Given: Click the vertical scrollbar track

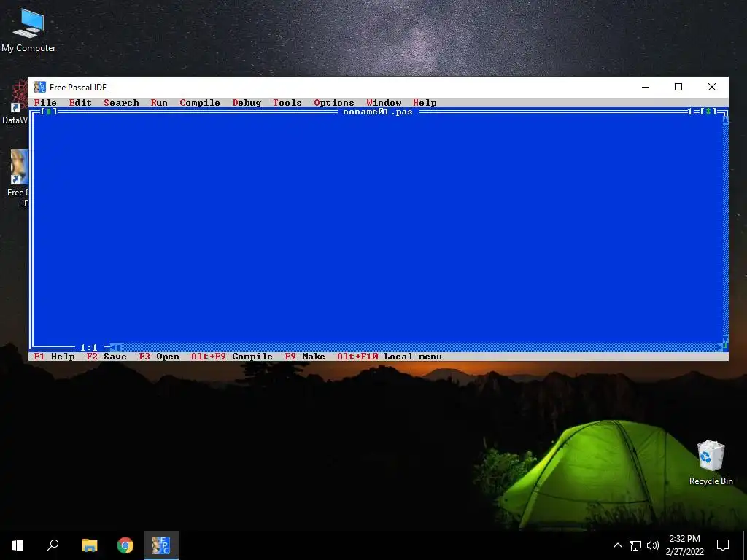Looking at the screenshot, I should tap(726, 230).
